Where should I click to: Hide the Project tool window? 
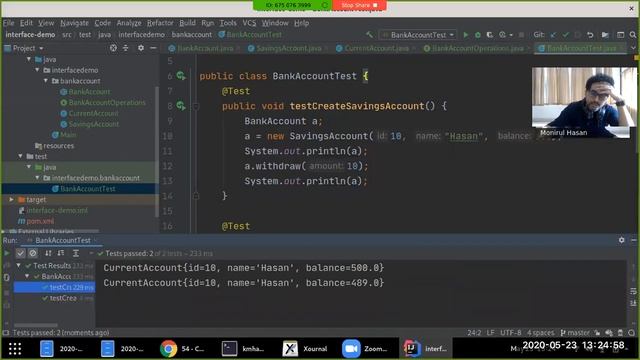tap(153, 48)
